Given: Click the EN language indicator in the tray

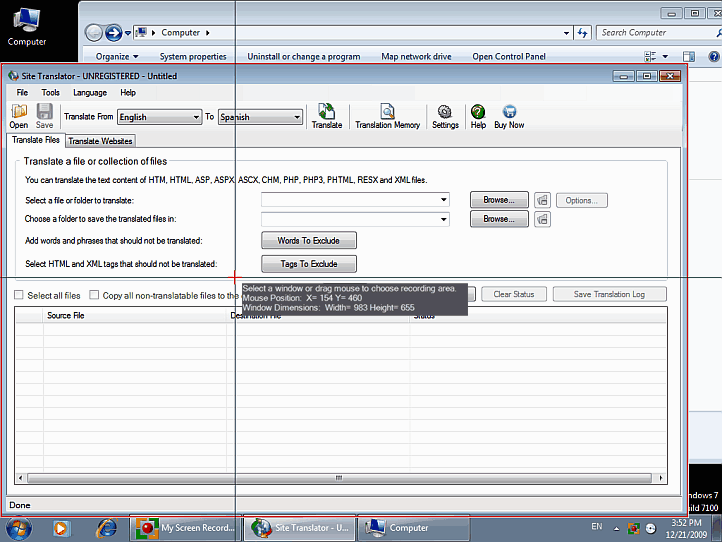Looking at the screenshot, I should (597, 526).
